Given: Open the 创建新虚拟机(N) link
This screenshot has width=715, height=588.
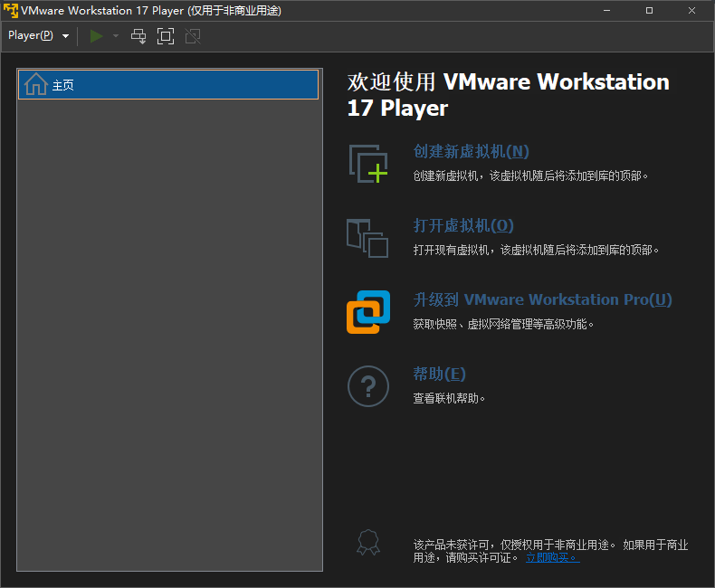Looking at the screenshot, I should (471, 152).
